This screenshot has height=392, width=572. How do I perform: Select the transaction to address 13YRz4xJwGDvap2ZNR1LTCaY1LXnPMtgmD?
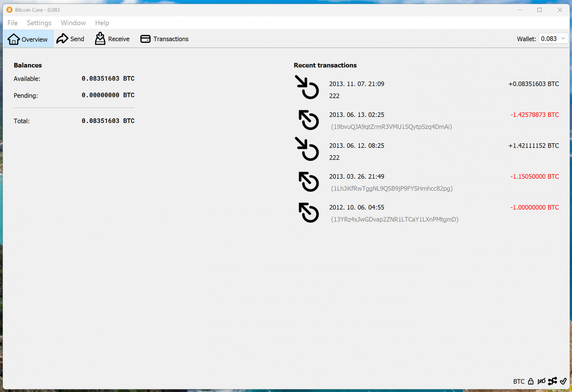point(394,219)
